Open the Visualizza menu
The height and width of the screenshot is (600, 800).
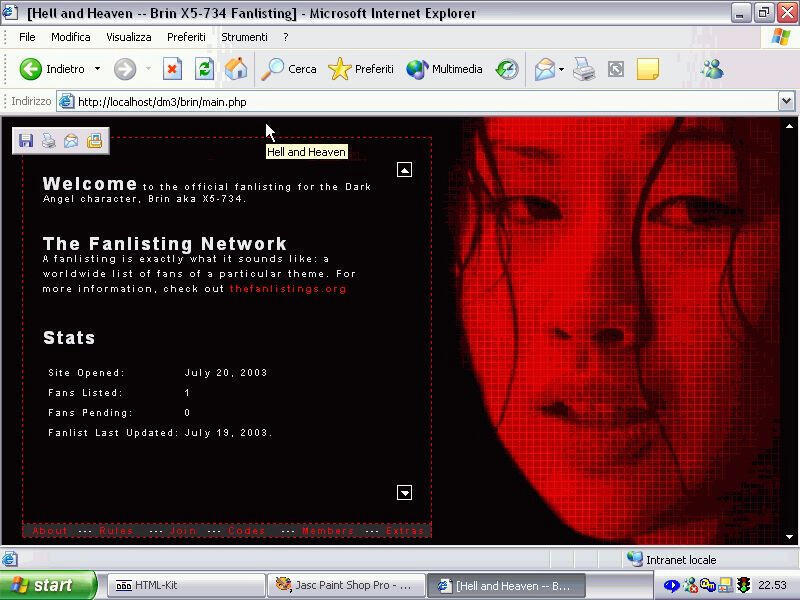pyautogui.click(x=129, y=37)
